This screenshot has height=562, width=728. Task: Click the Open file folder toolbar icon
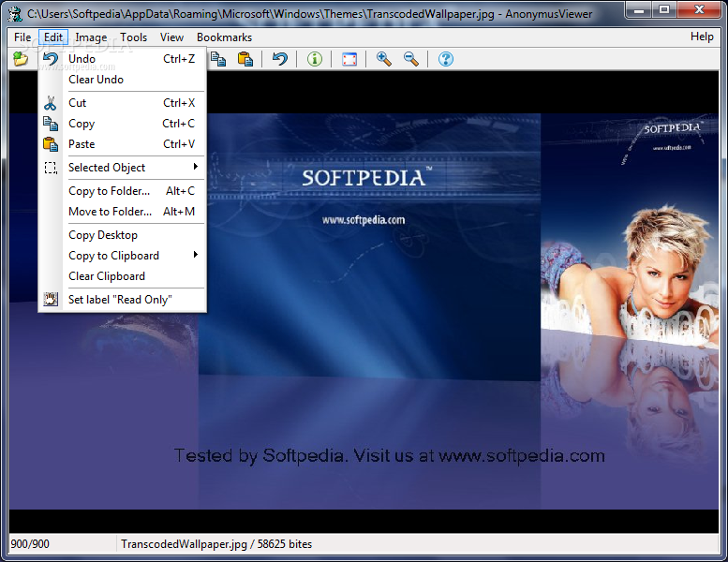21,59
